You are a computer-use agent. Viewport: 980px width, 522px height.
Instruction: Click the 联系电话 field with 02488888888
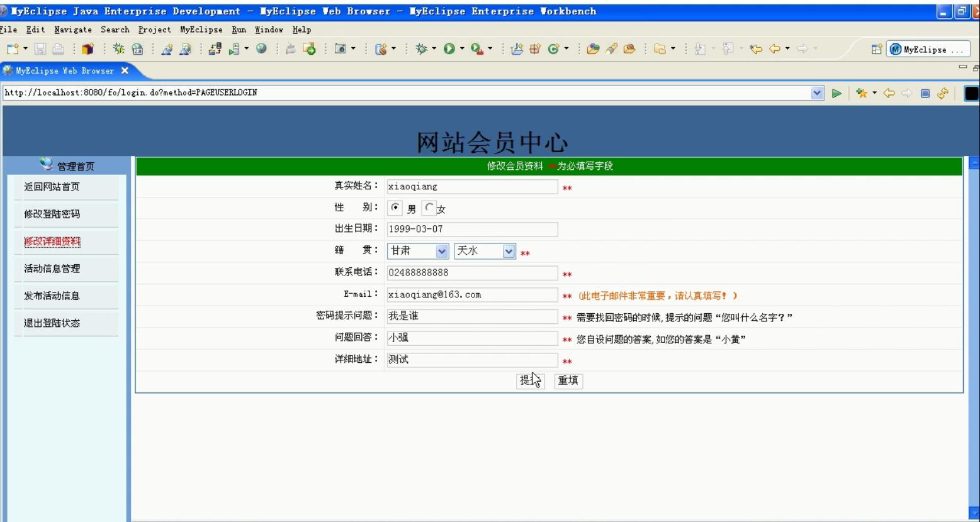point(472,272)
